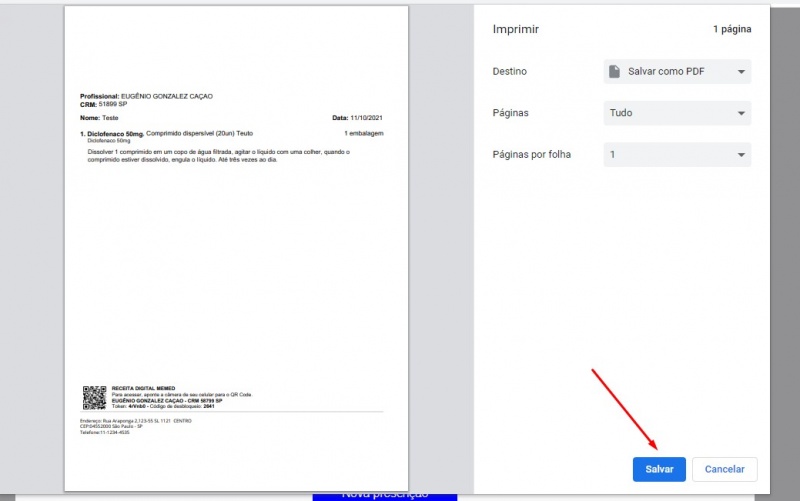Screen dimensions: 800x501
Task: Click the Imprimir dialog title
Action: pos(516,29)
